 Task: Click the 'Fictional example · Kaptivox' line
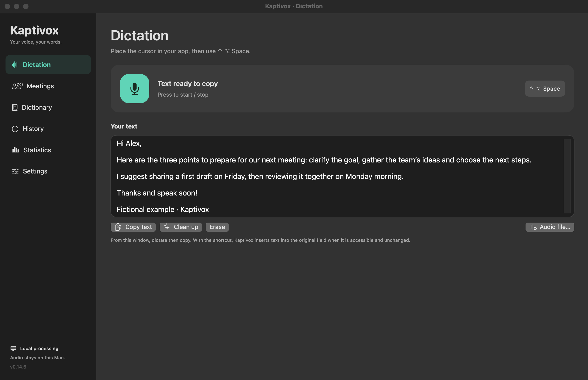tap(163, 210)
